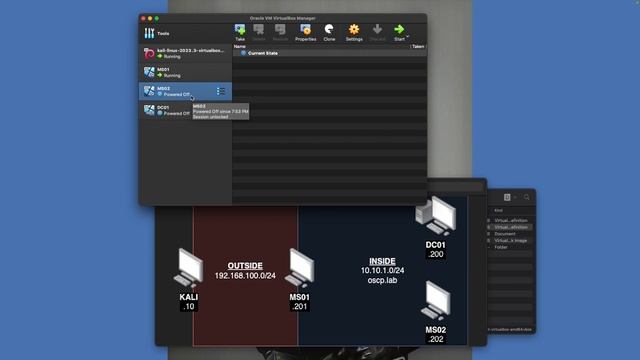Screen dimensions: 640x360
Task: Select the MS02 virtual machine row
Action: pyautogui.click(x=186, y=91)
